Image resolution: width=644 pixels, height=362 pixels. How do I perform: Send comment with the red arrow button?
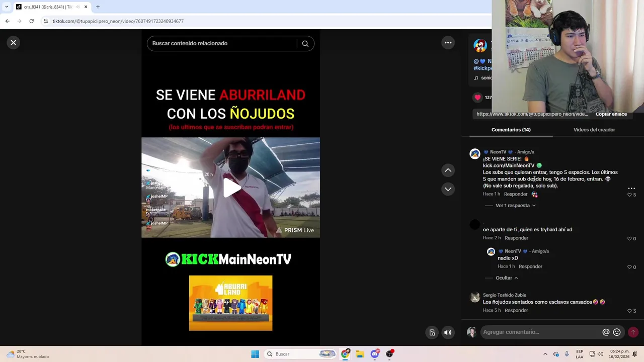633,332
